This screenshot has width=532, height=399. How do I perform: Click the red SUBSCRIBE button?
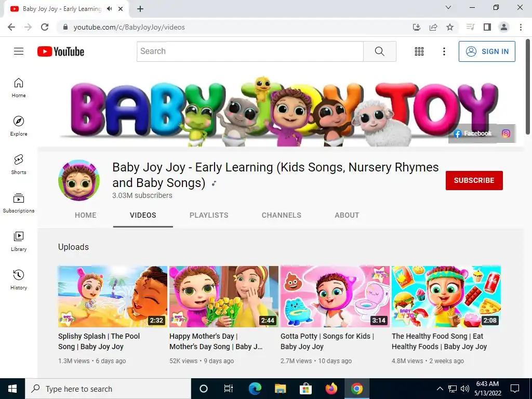coord(474,180)
